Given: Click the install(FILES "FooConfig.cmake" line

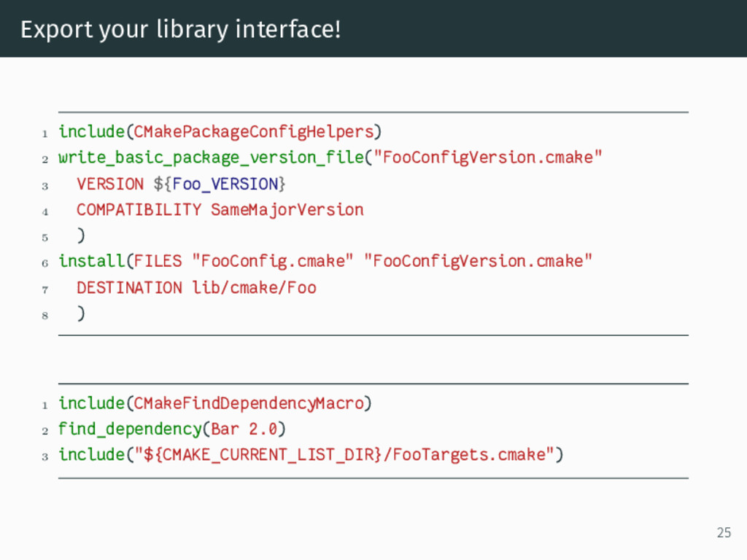Looking at the screenshot, I should click(x=325, y=262).
